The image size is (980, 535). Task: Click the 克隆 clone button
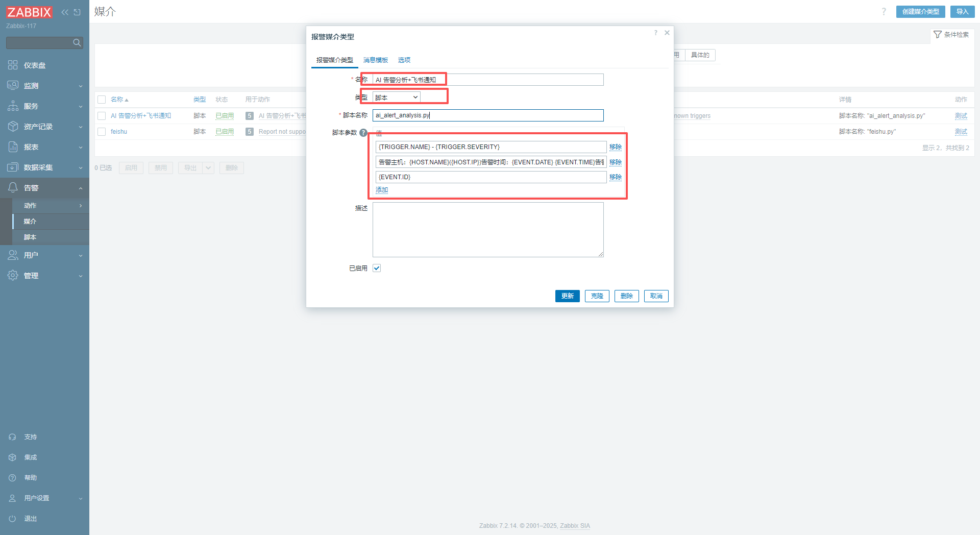597,296
